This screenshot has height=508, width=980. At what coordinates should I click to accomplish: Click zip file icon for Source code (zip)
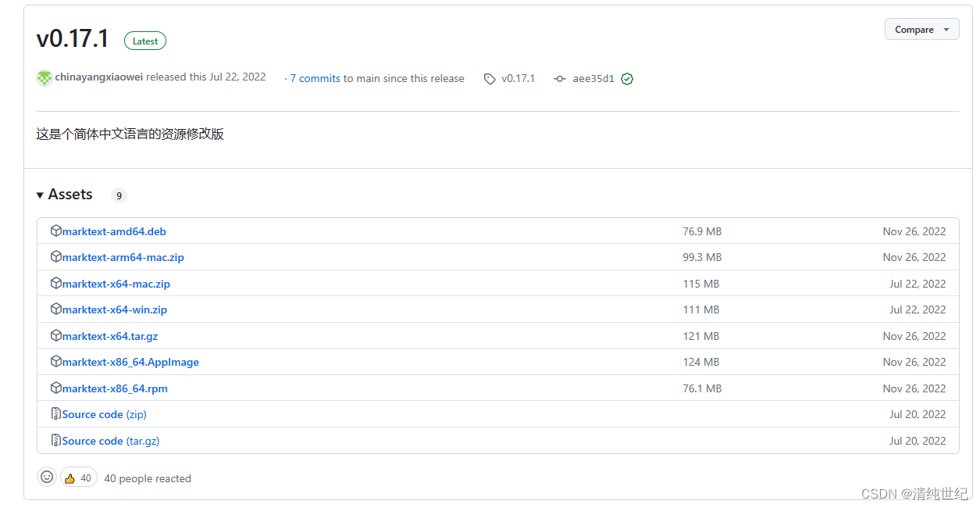56,413
